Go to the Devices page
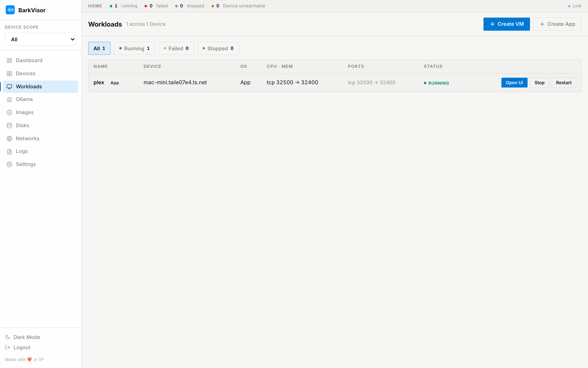 tap(41, 74)
